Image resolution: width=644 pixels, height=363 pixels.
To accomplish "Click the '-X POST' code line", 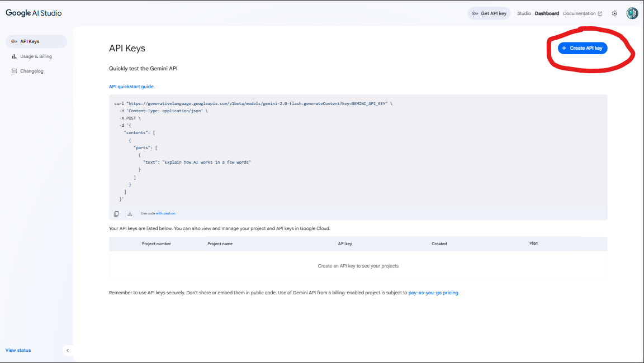I will (130, 118).
